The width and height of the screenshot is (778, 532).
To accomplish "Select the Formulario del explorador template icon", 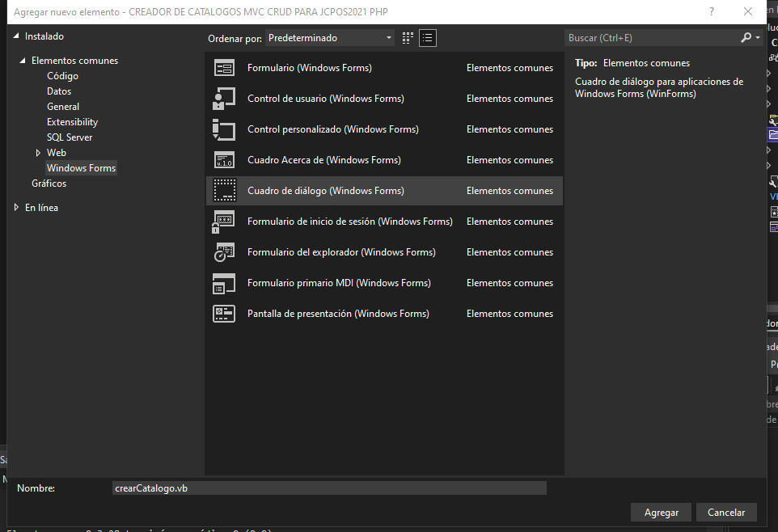I will 224,252.
